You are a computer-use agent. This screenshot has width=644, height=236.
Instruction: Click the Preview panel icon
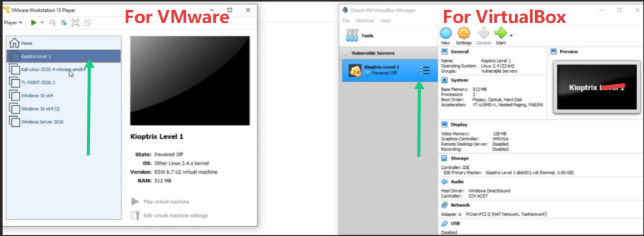pyautogui.click(x=553, y=51)
